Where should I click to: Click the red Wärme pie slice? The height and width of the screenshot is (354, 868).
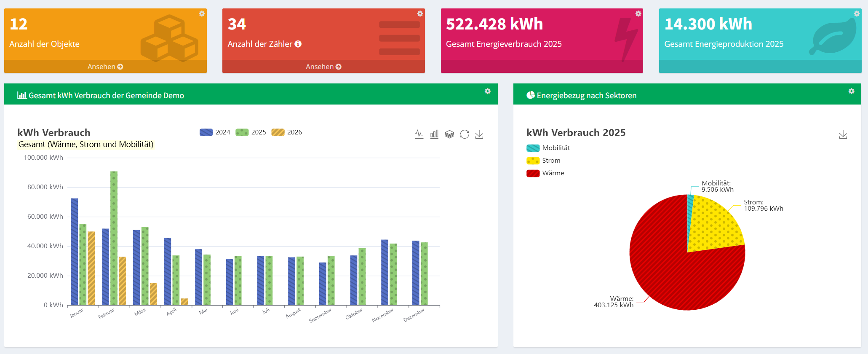click(x=674, y=270)
